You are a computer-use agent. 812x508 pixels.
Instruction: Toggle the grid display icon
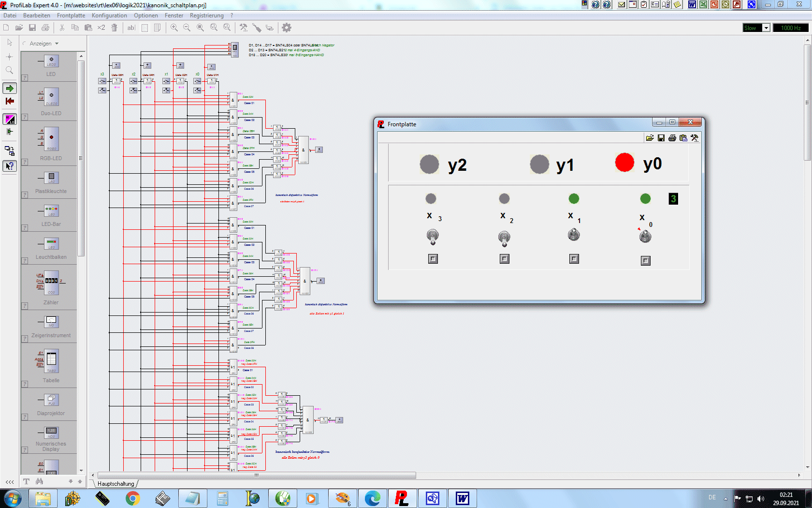[145, 28]
